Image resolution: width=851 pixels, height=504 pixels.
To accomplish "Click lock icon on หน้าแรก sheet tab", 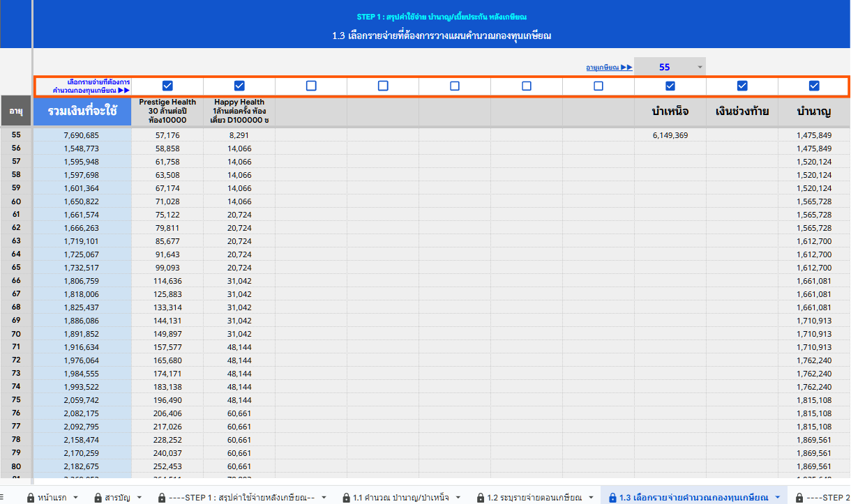I will click(x=31, y=498).
